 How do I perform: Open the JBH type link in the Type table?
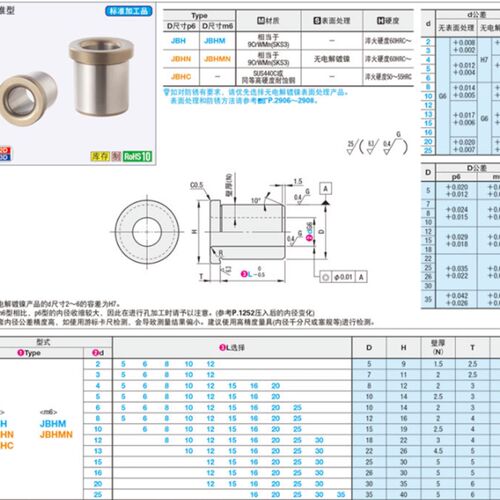(x=178, y=41)
